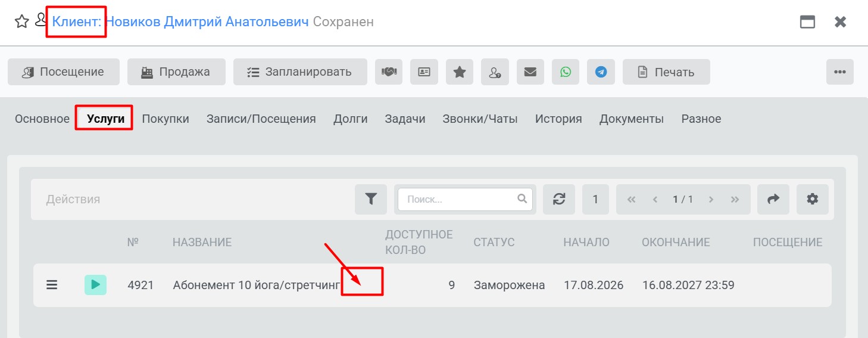Go to the previous page
This screenshot has width=868, height=338.
(655, 199)
